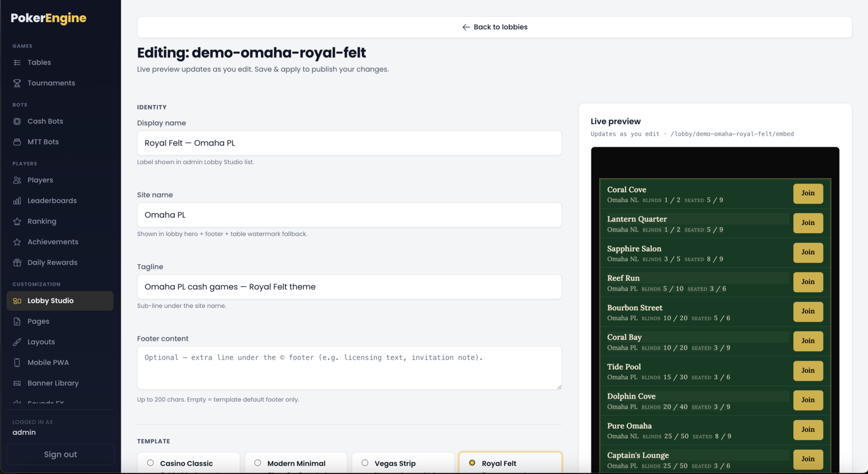Join the Lantern Quarter table

[x=808, y=223]
